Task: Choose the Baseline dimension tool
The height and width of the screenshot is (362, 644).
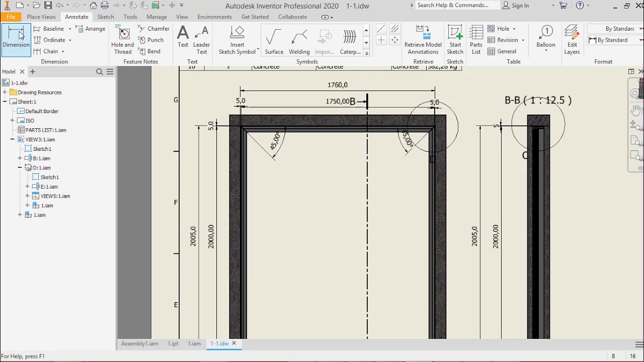Action: point(49,29)
